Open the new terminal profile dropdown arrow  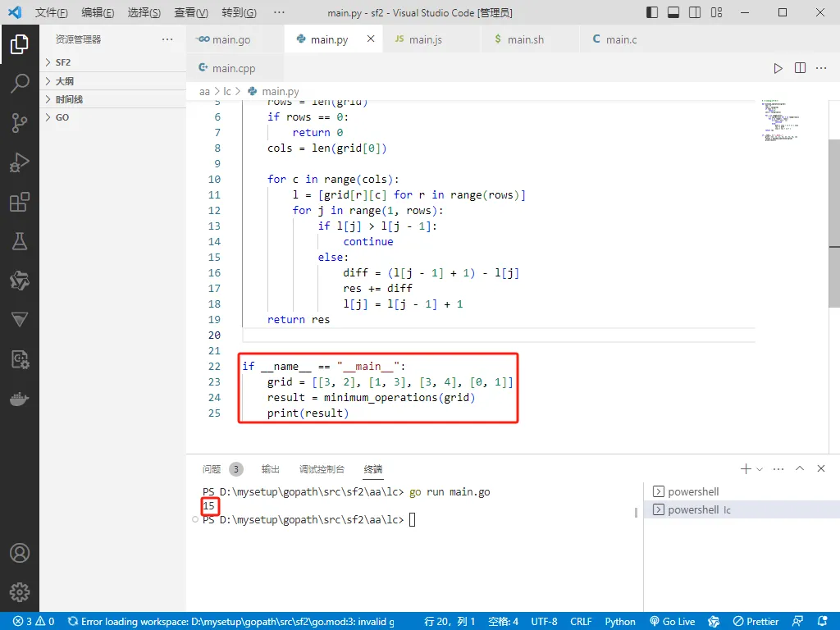tap(760, 469)
